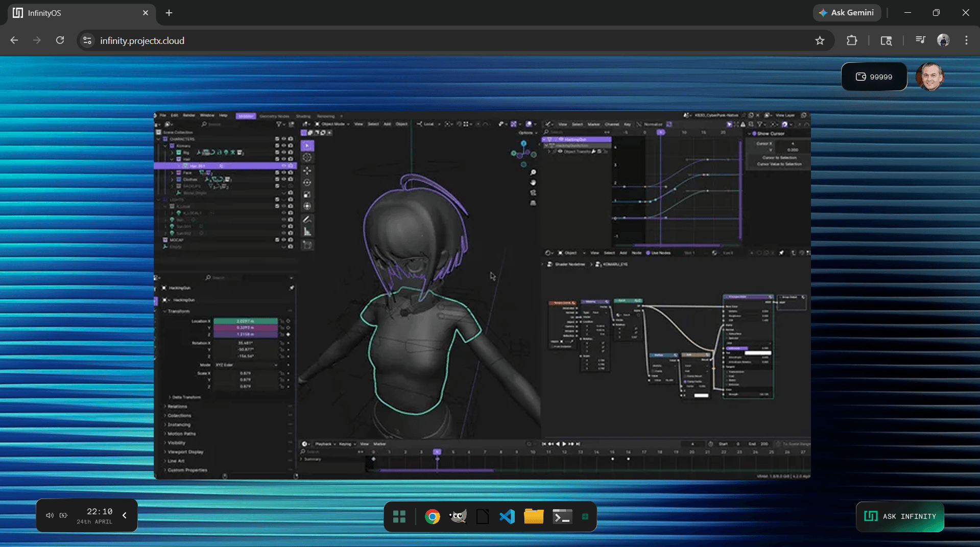This screenshot has height=547, width=980.
Task: Hide the CHARACTERS collection via eye icon
Action: click(284, 139)
